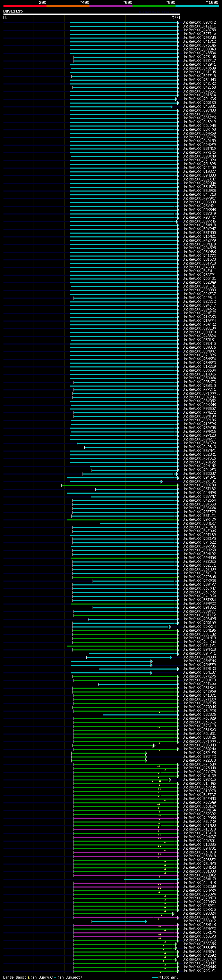This screenshot has width=222, height=980.
Task: Open hit UniRef100_A1Z1T1
Action: tap(199, 26)
